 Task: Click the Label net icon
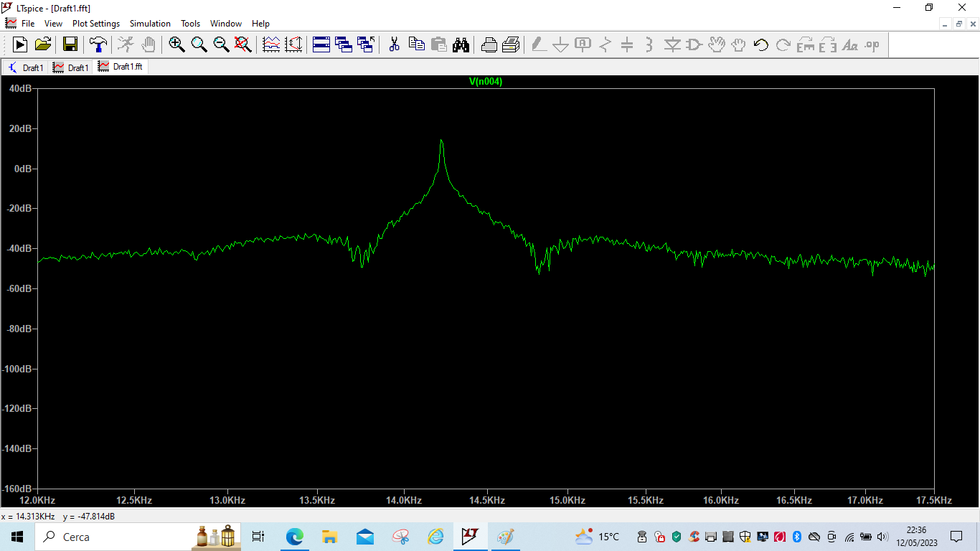pyautogui.click(x=583, y=44)
